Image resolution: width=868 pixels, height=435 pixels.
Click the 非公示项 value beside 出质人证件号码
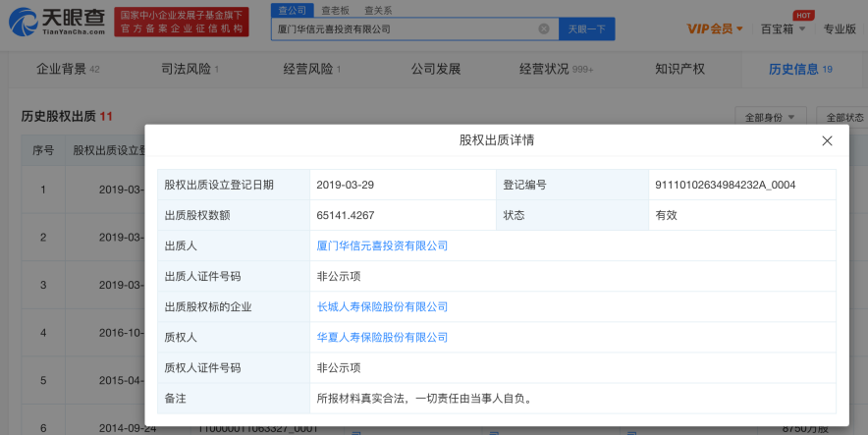click(338, 276)
